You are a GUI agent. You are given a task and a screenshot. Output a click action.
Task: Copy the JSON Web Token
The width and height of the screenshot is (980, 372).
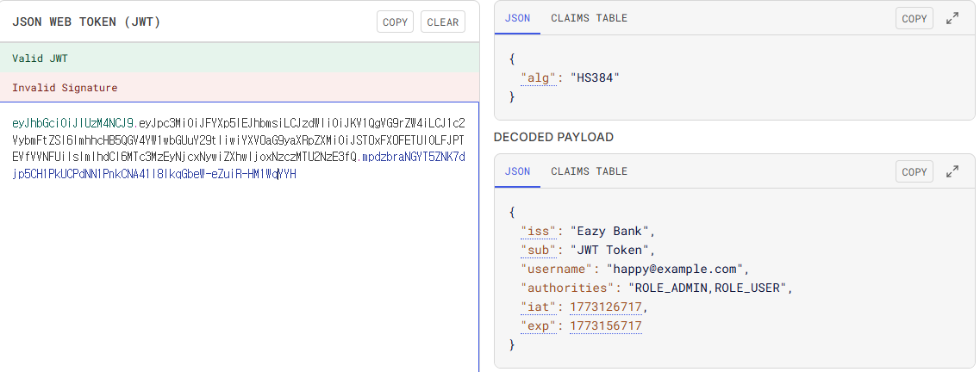(x=395, y=22)
